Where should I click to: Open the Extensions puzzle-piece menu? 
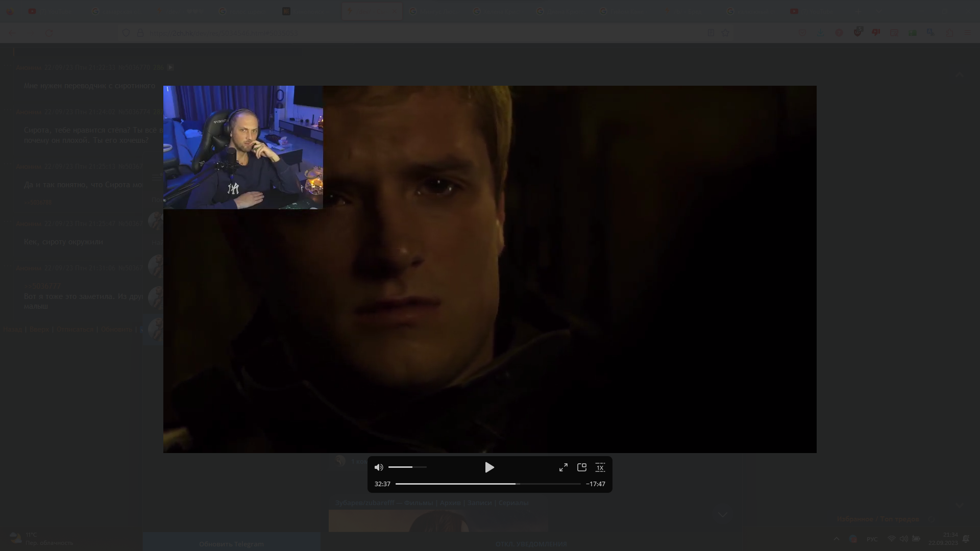949,33
